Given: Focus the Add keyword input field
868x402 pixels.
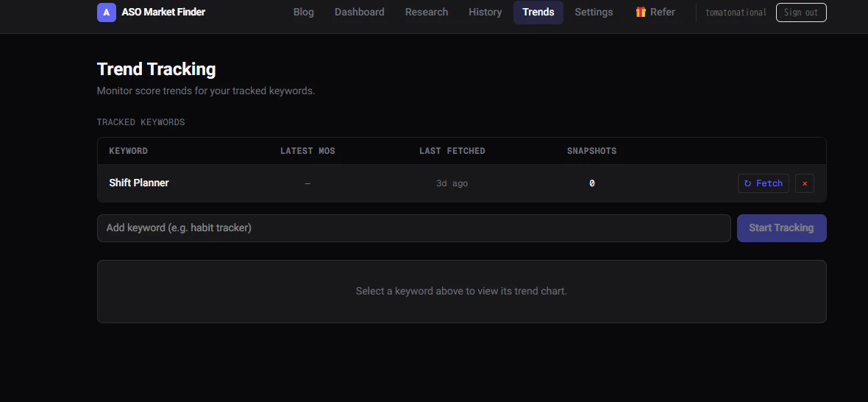Looking at the screenshot, I should coord(413,228).
